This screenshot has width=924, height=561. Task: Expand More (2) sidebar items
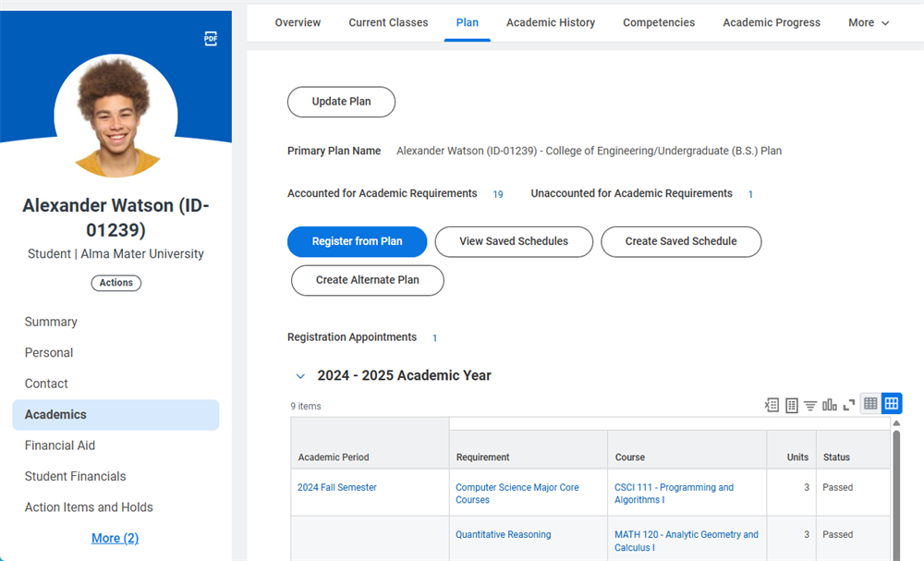[x=115, y=538]
